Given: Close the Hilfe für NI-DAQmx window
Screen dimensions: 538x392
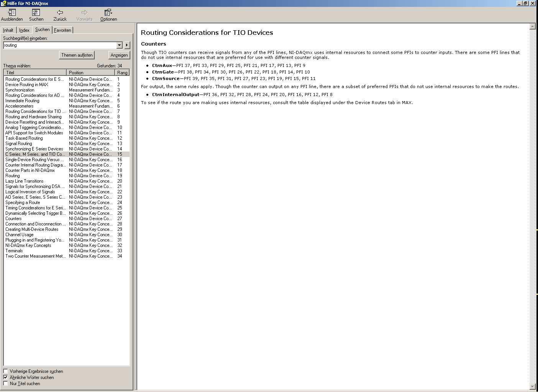Looking at the screenshot, I should tap(532, 3).
